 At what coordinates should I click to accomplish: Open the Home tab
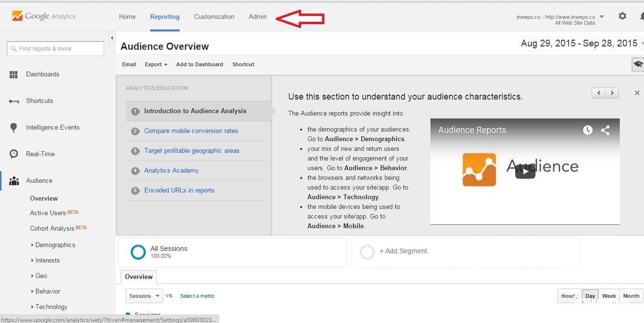click(x=127, y=16)
